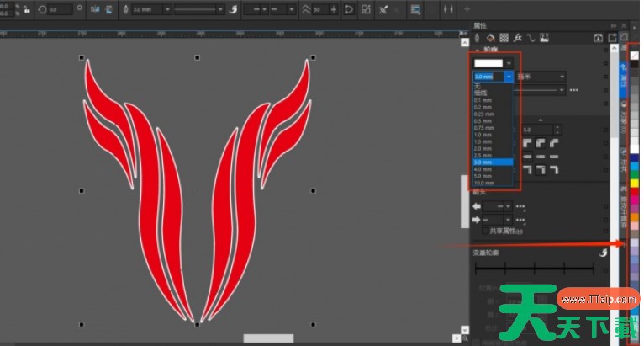Choose the 细线 hairline width option
Screen dimensions: 644x346
(x=482, y=92)
